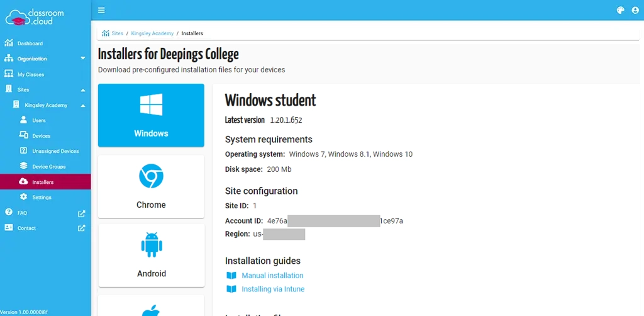Screen dimensions: 644x316
Task: Open Contact external link icon
Action: coord(81,228)
